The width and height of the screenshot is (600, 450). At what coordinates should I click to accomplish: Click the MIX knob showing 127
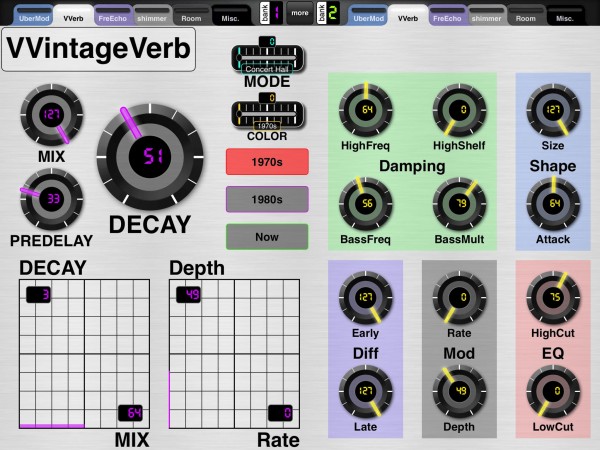click(x=52, y=115)
